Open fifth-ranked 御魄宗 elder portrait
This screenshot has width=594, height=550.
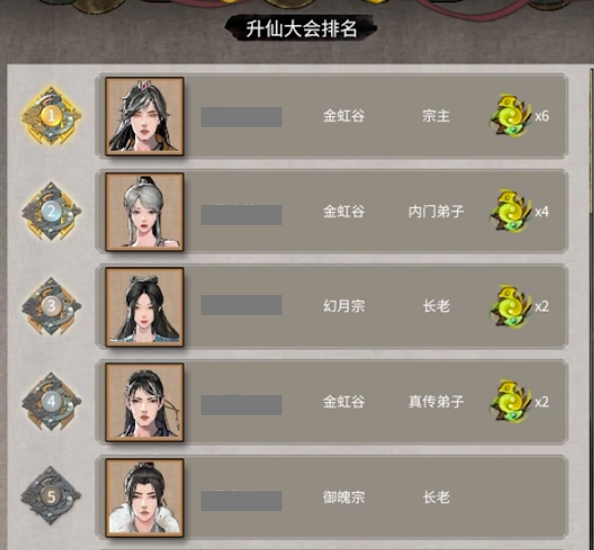[x=145, y=498]
